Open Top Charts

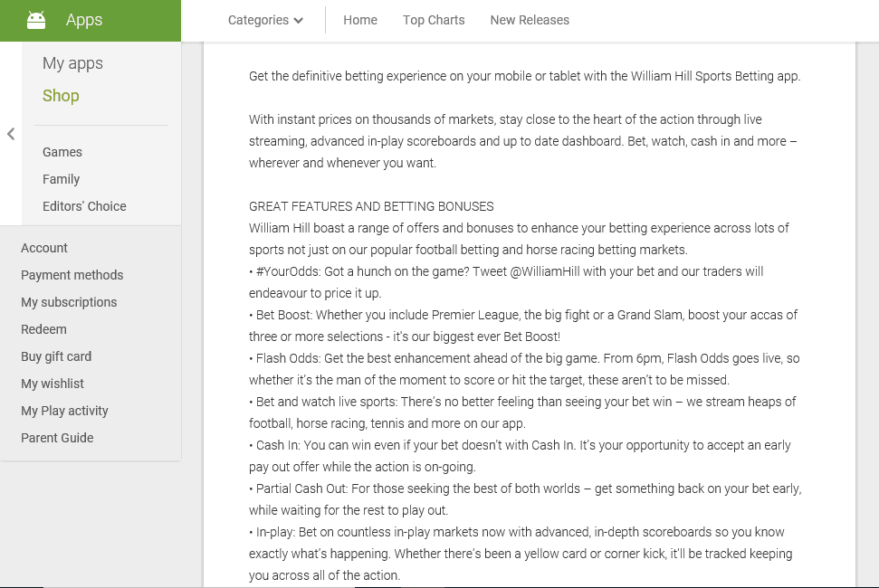[x=434, y=20]
